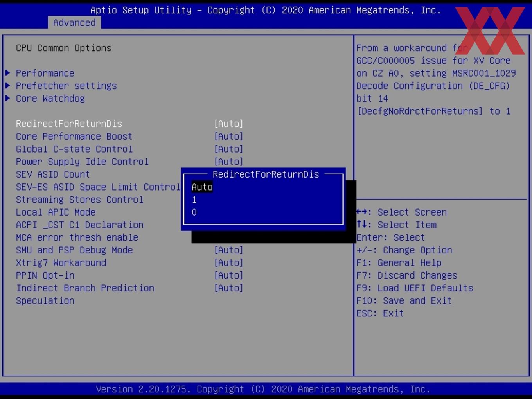Click F9: Load UEFI Defaults hint
Image resolution: width=532 pixels, height=399 pixels.
[415, 288]
